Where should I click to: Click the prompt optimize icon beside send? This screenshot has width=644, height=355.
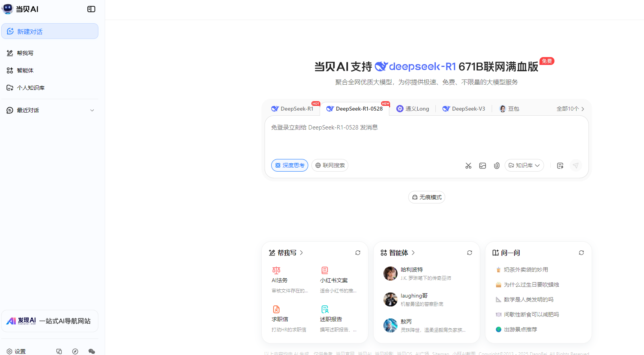pos(560,166)
